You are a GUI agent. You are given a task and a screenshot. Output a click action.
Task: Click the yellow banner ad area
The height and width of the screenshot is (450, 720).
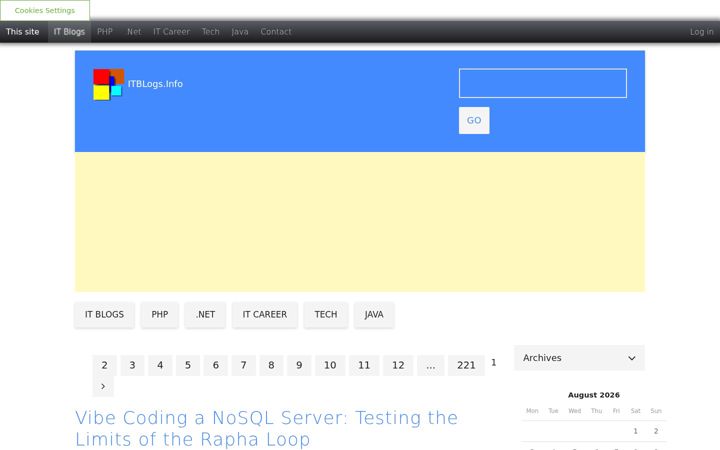point(360,222)
